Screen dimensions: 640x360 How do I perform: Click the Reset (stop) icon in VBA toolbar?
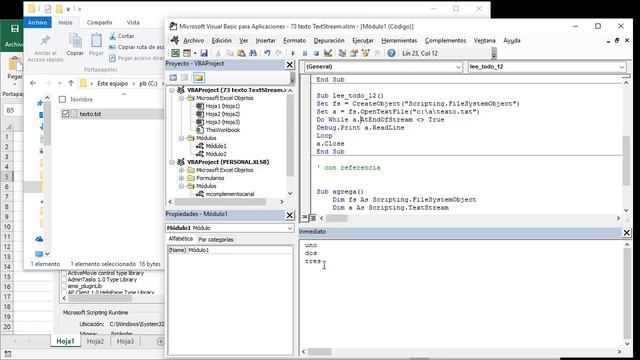tap(316, 53)
